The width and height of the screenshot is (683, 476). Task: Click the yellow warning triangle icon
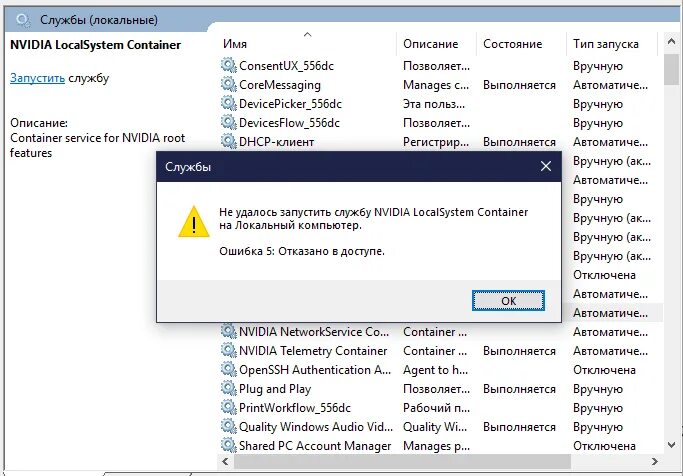(x=194, y=222)
